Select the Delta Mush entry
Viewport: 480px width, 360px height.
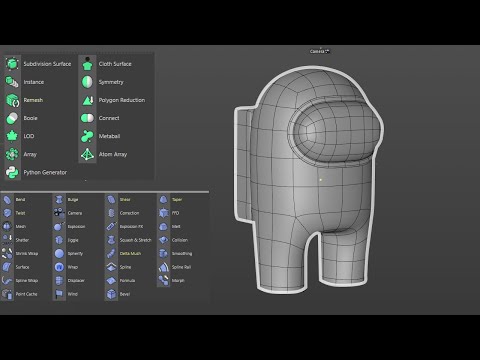coord(130,254)
